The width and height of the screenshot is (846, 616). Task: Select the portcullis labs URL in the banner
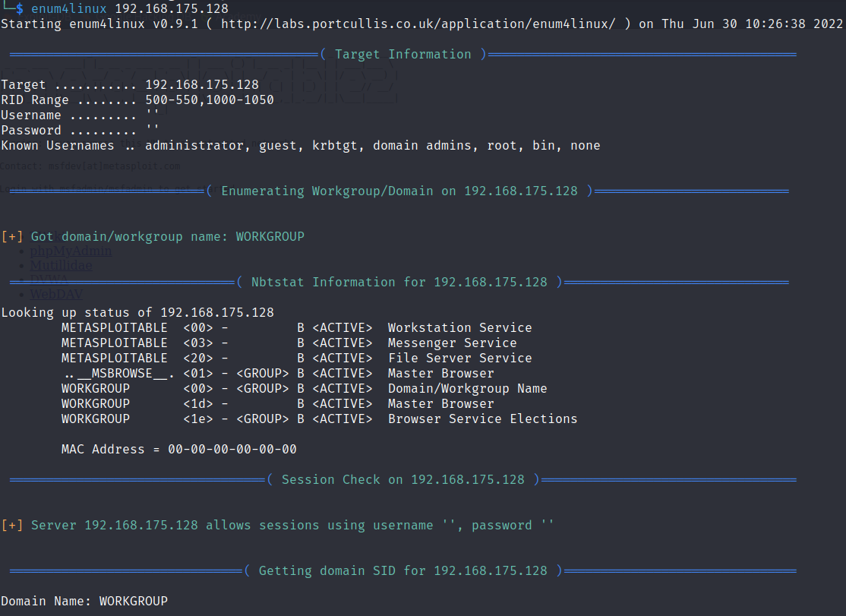click(418, 24)
